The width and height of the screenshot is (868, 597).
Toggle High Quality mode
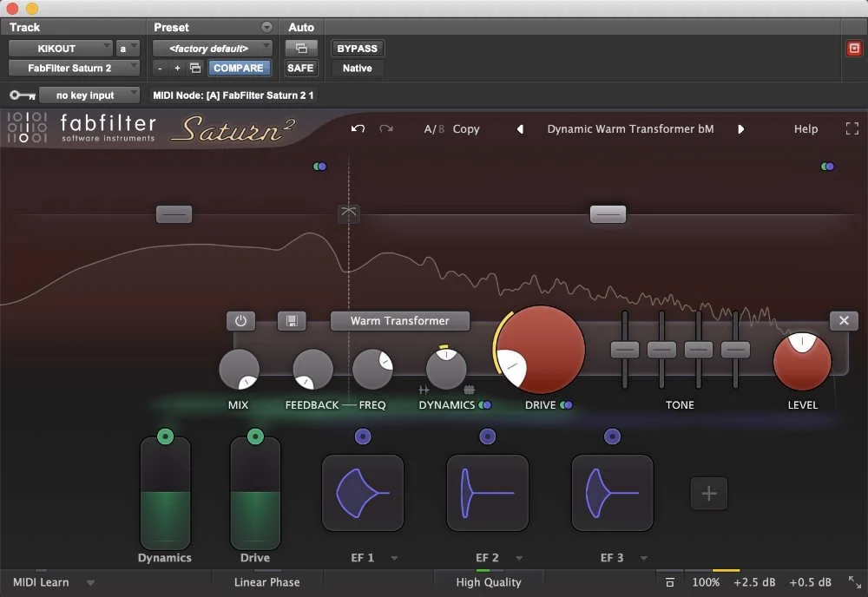[489, 582]
